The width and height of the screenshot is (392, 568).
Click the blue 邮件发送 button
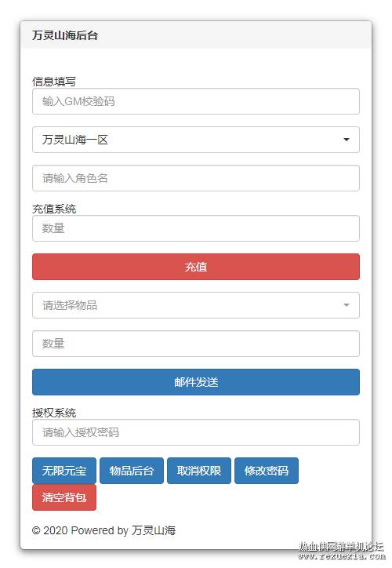pyautogui.click(x=195, y=382)
